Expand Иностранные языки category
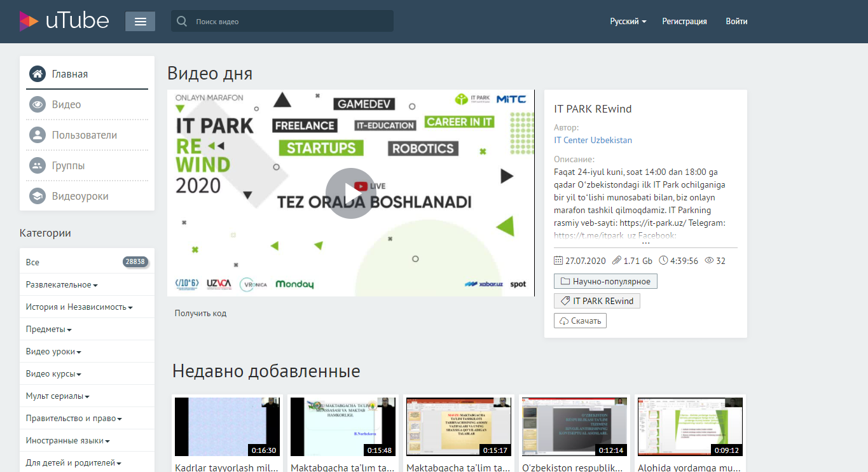This screenshot has width=868, height=472. [68, 441]
